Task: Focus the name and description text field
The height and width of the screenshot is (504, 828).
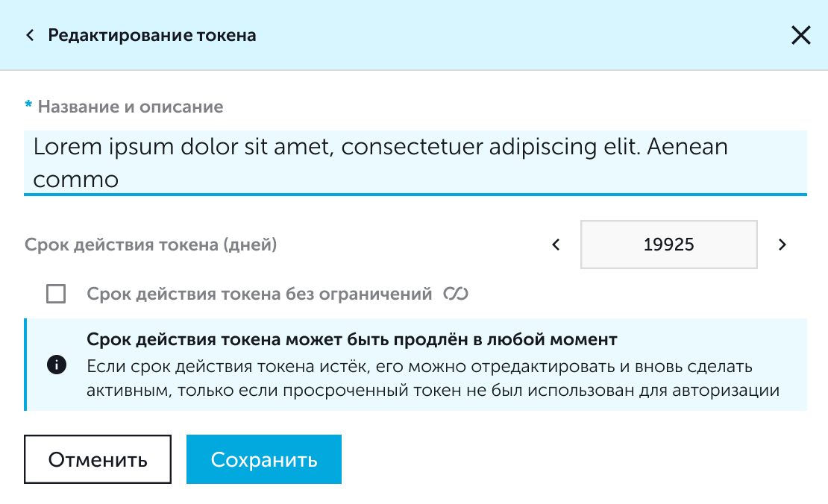Action: 415,163
